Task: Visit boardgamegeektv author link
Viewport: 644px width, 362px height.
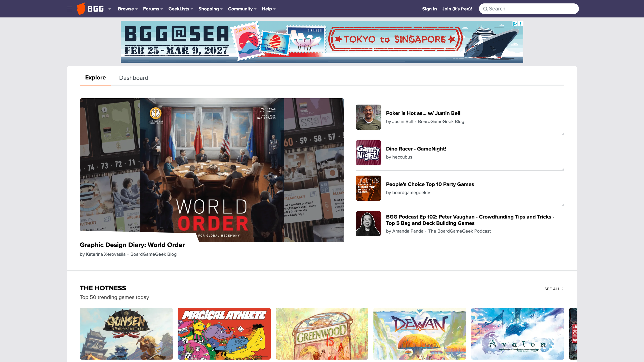Action: [x=411, y=193]
